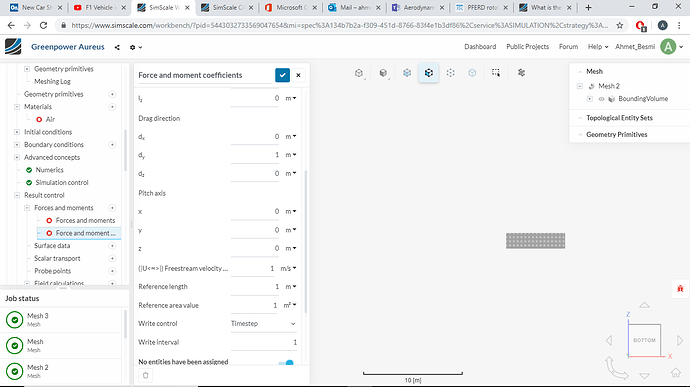Image resolution: width=690 pixels, height=387 pixels.
Task: Open the project settings gear menu
Action: (x=136, y=47)
